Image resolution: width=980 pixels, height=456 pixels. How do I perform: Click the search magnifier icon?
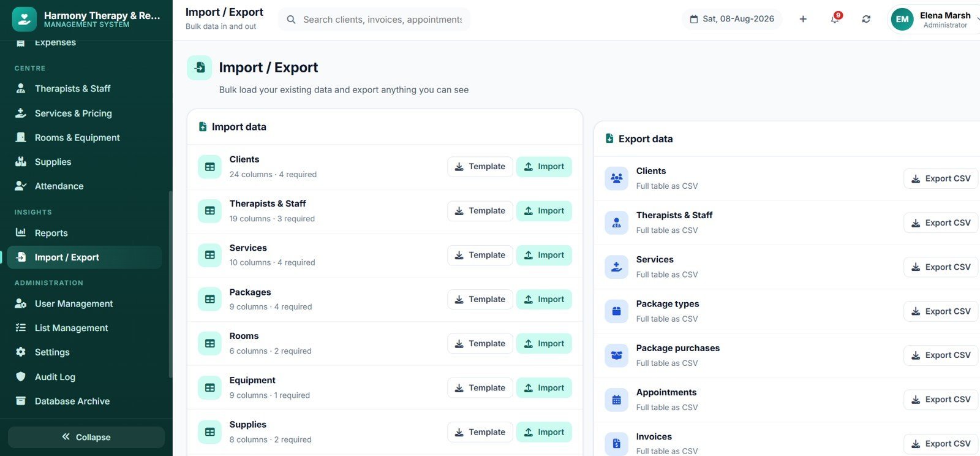291,20
